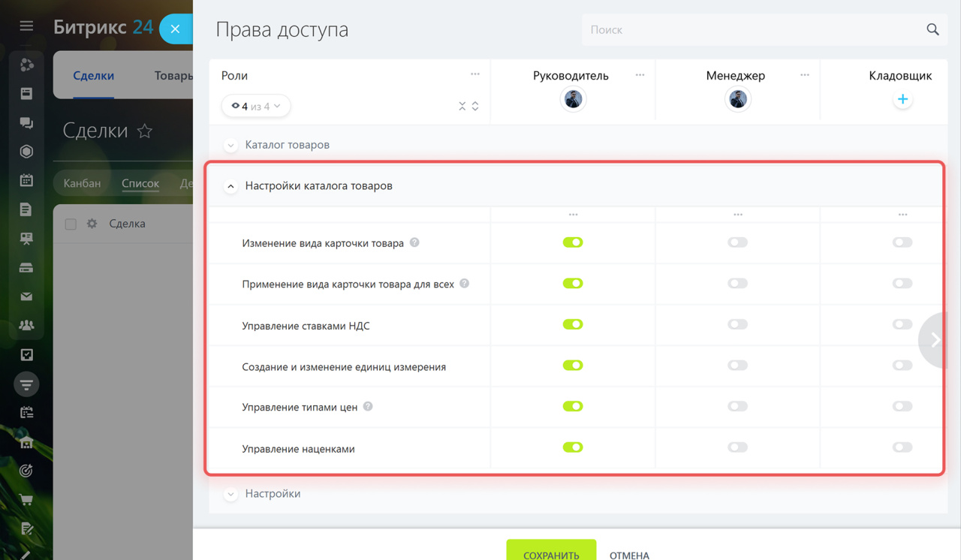Enable Кладовщик's Управление типами цен

tap(902, 406)
